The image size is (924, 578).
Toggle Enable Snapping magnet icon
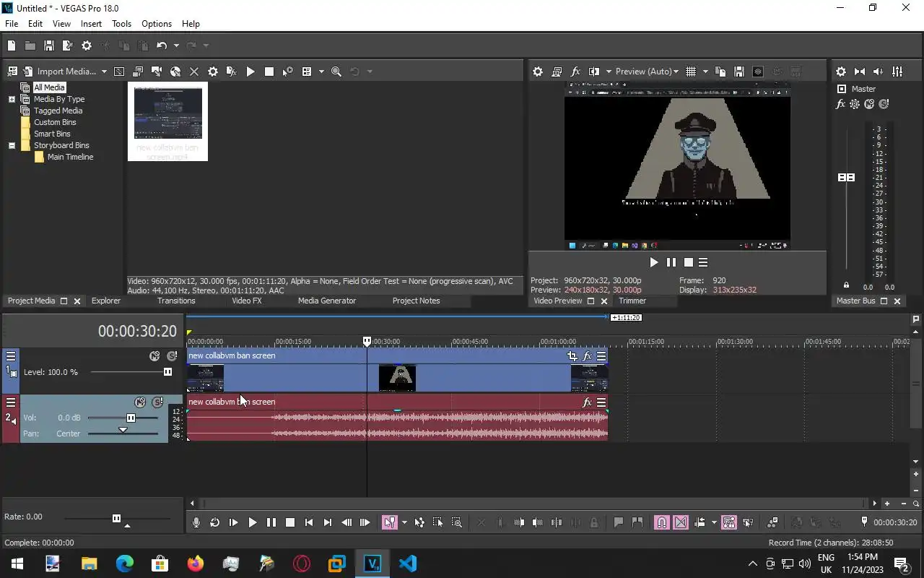(x=662, y=522)
